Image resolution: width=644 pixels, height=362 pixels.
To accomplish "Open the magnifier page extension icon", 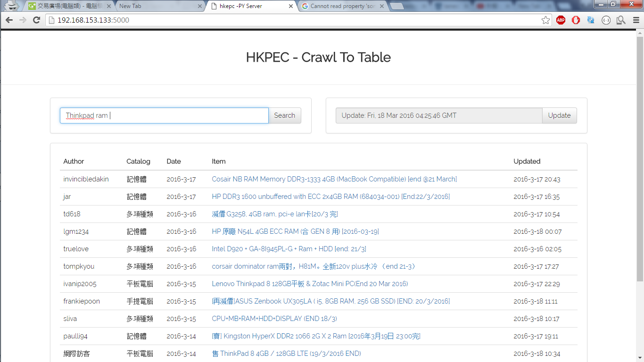I will point(621,20).
